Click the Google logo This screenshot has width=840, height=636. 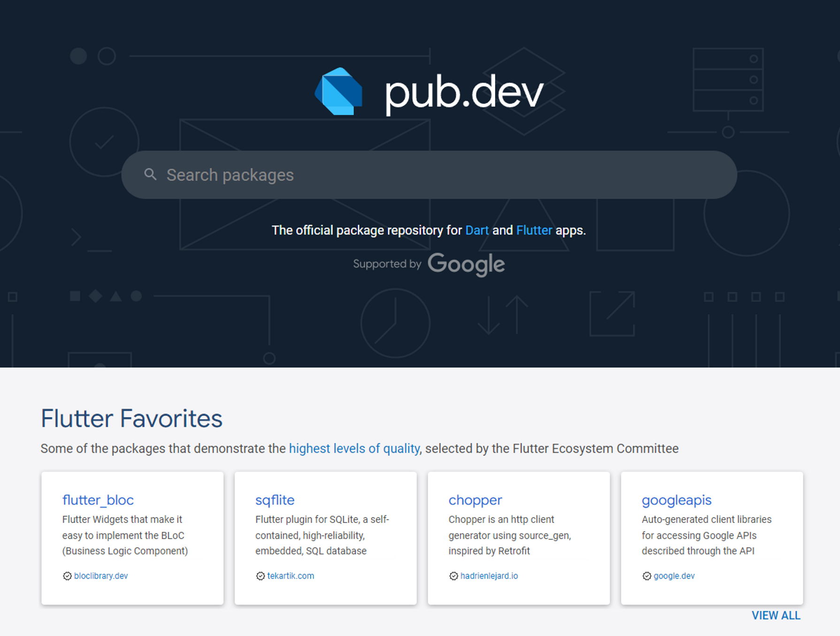click(466, 265)
